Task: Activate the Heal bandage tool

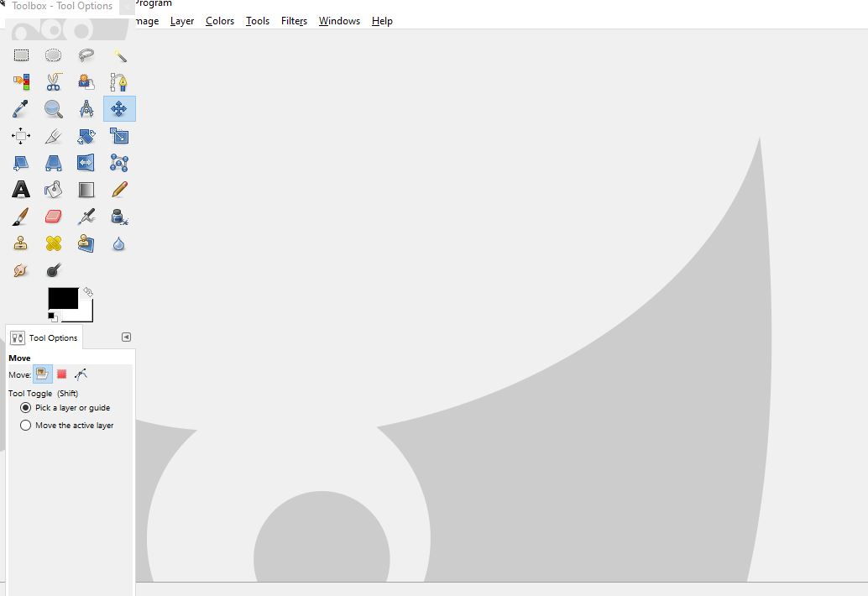Action: pyautogui.click(x=53, y=243)
